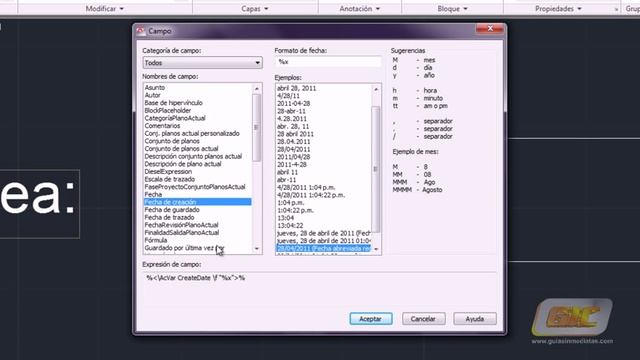This screenshot has height=360, width=640.
Task: Choose '1:04 p.m.' time example
Action: (290, 202)
